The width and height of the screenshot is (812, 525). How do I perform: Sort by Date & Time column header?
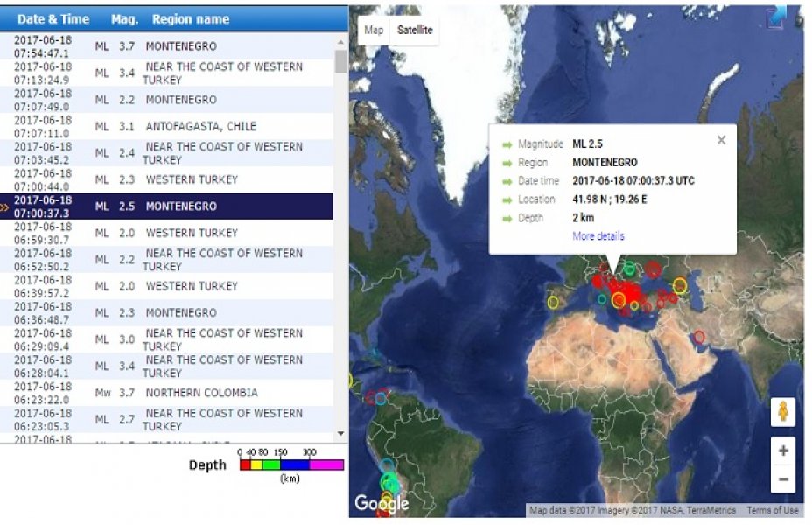coord(53,18)
